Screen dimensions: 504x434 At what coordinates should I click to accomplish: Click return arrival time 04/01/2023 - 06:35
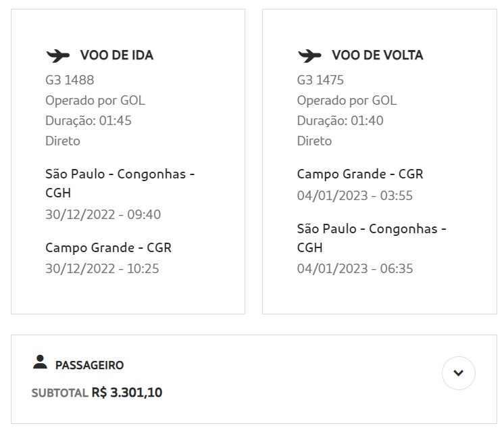tap(355, 268)
